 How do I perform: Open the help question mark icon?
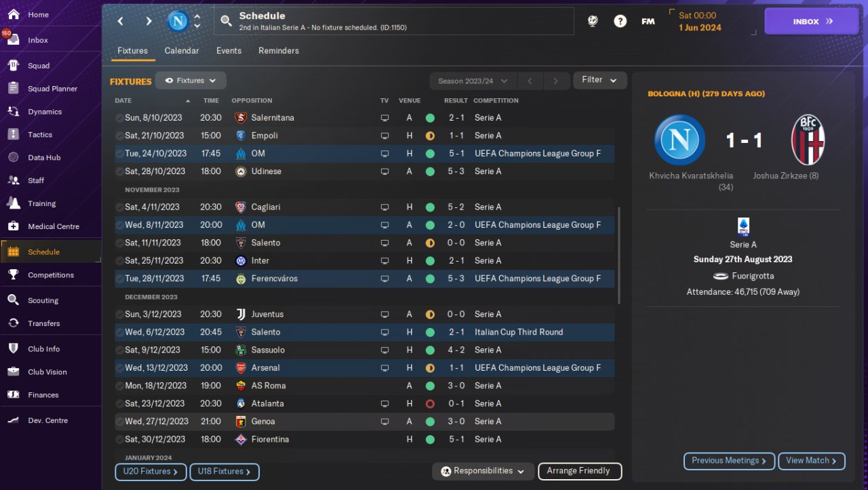[620, 21]
